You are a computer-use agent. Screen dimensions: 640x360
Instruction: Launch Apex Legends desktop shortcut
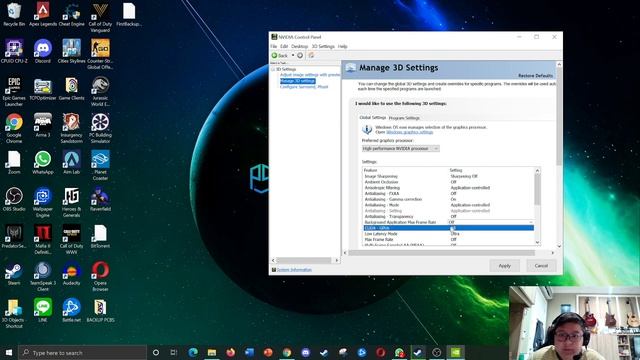[43, 14]
